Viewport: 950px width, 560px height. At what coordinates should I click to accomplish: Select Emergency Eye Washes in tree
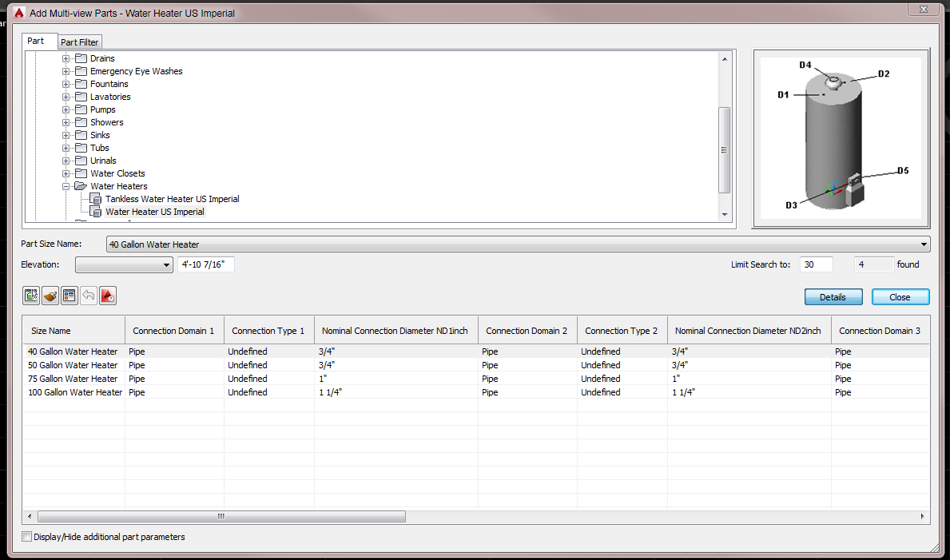(137, 71)
